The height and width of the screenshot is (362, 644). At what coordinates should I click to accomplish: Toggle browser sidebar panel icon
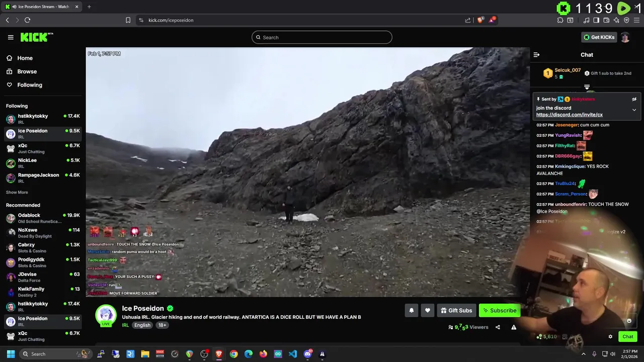pyautogui.click(x=596, y=20)
